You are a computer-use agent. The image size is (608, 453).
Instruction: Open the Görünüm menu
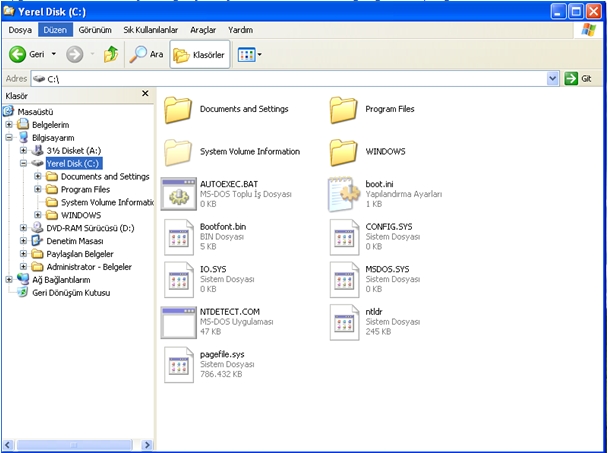95,30
